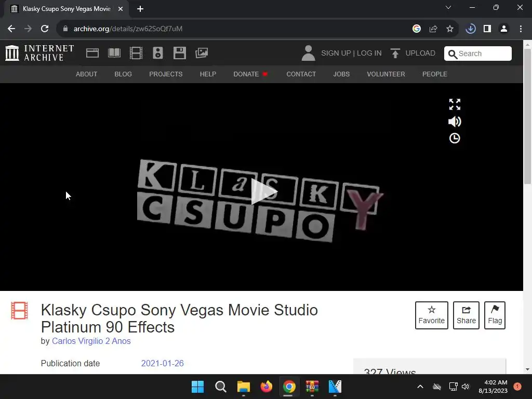Play the Klasky Csupo video
532x399 pixels.
coord(264,192)
